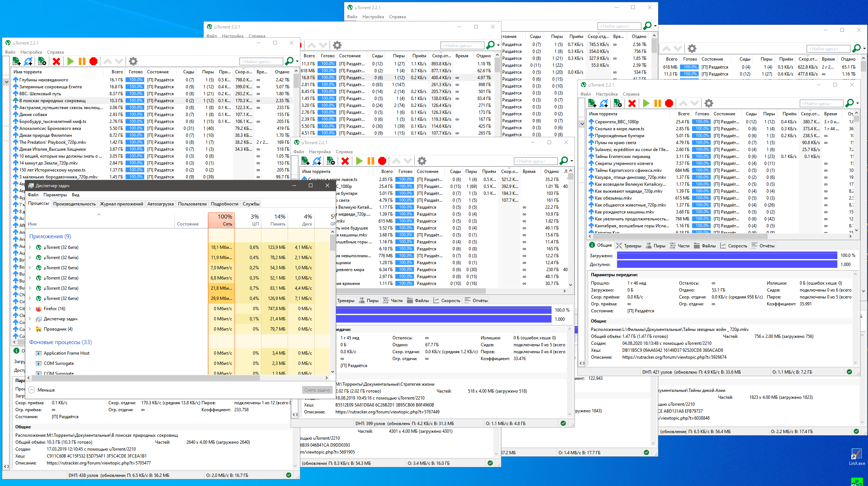The width and height of the screenshot is (868, 486).
Task: Click green Start icon in the center µTorrent window
Action: (359, 161)
